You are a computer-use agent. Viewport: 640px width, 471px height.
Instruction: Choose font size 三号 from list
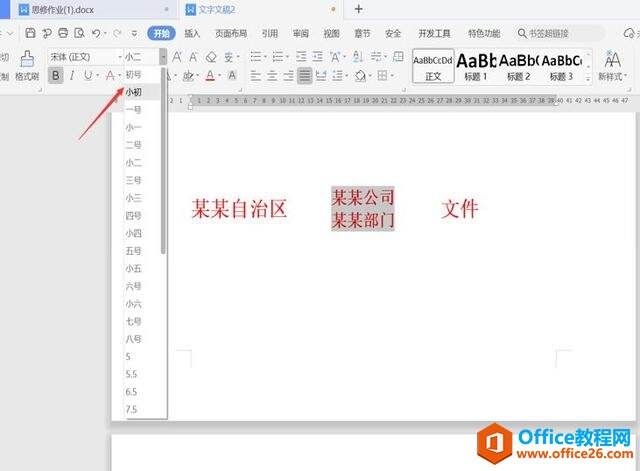[143, 180]
